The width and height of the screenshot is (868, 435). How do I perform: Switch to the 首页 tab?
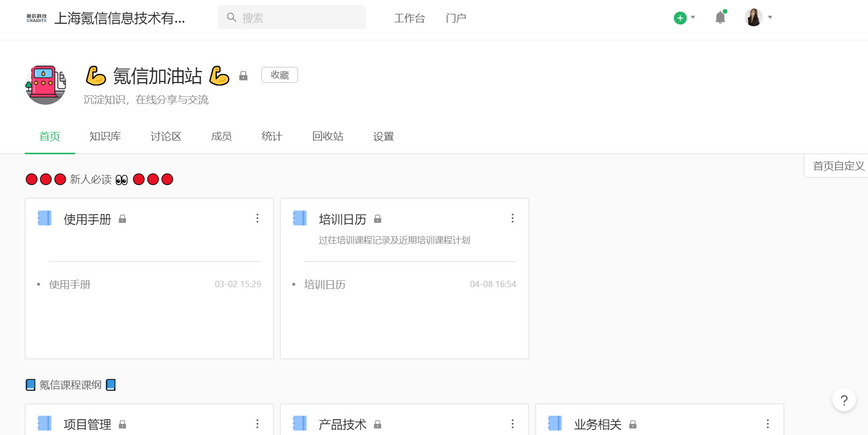50,136
